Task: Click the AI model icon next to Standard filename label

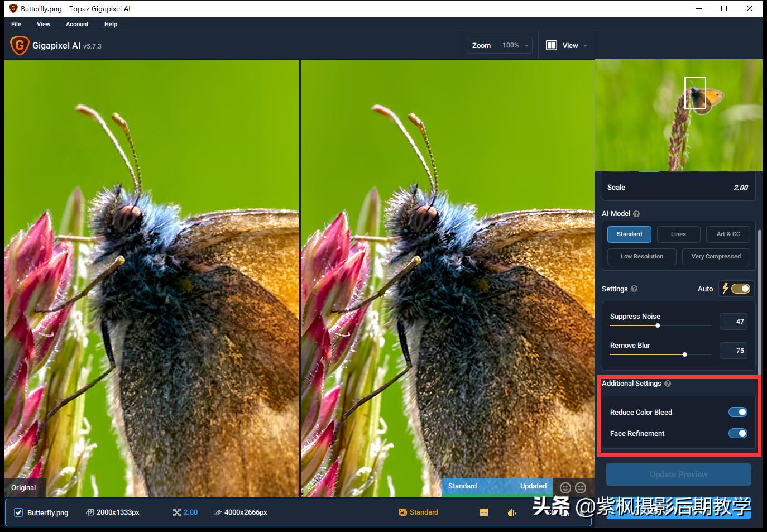Action: coord(402,512)
